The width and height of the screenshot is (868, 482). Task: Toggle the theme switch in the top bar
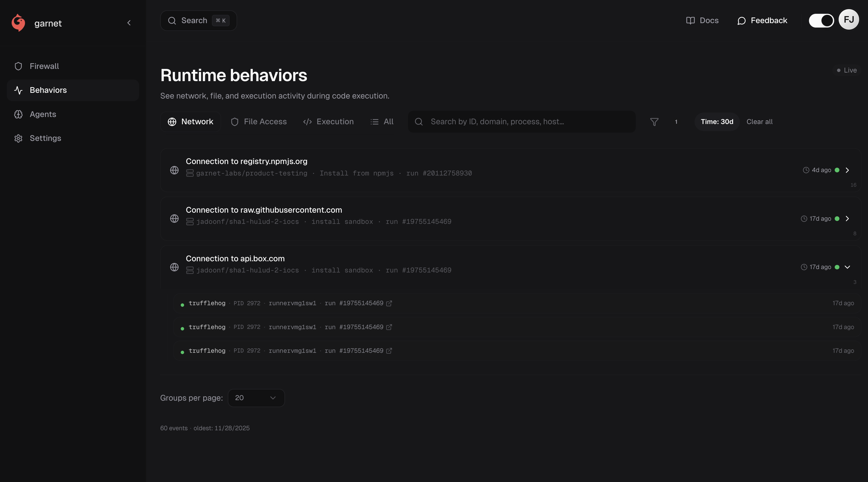(x=821, y=20)
